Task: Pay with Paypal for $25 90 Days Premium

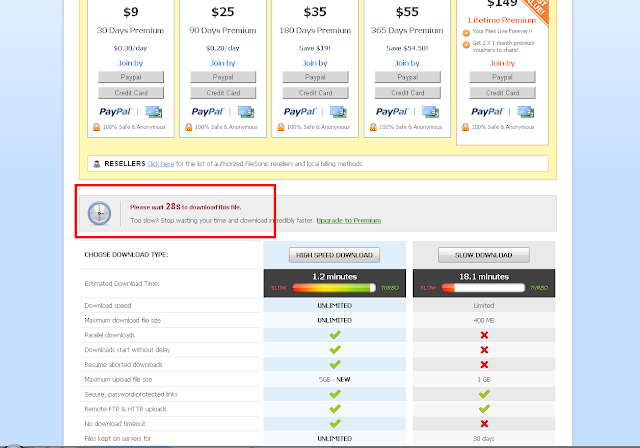Action: point(223,77)
